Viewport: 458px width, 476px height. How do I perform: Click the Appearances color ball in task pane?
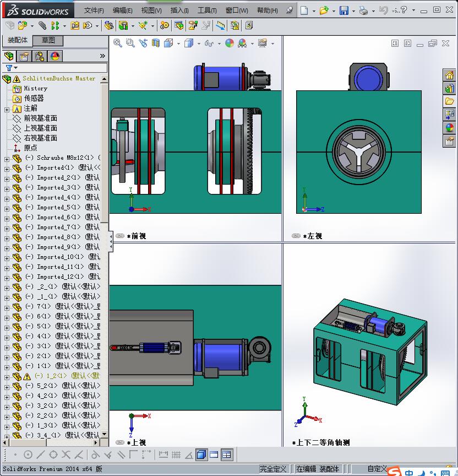point(450,127)
